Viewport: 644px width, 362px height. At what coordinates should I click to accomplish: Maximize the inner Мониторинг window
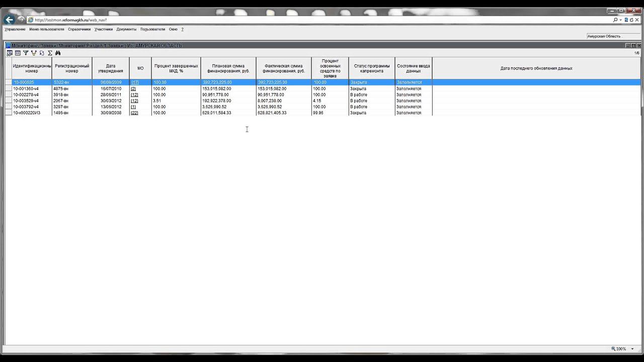pyautogui.click(x=633, y=45)
